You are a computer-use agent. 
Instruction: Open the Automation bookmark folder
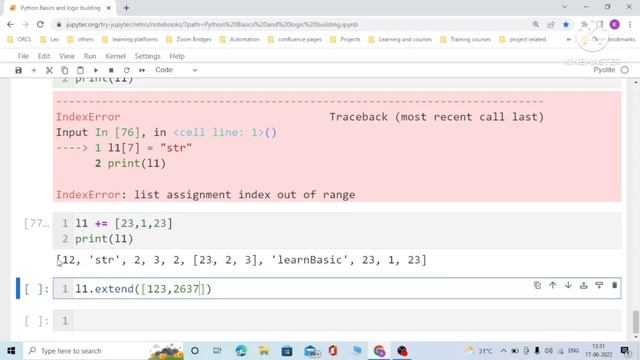coord(240,39)
